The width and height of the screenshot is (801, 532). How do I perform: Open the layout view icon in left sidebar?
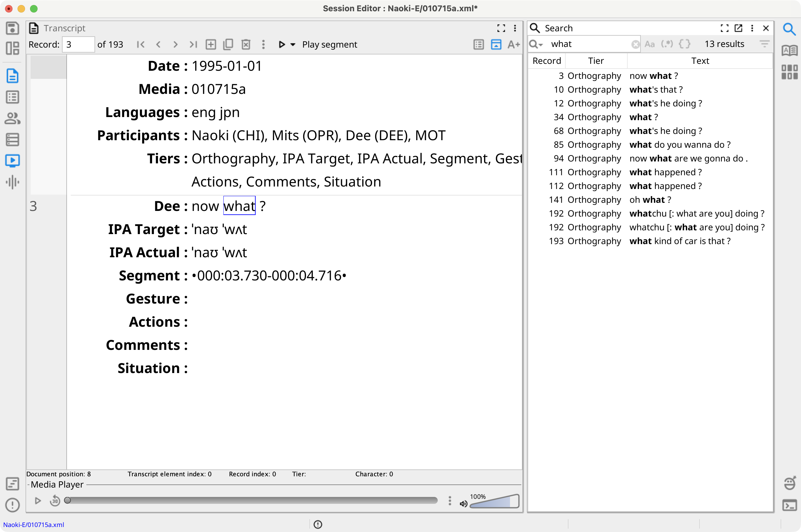tap(13, 49)
